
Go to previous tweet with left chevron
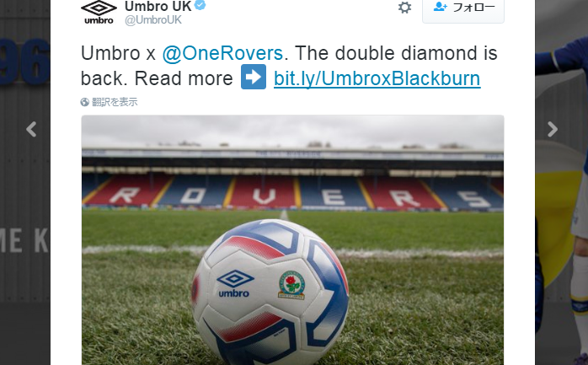31,129
